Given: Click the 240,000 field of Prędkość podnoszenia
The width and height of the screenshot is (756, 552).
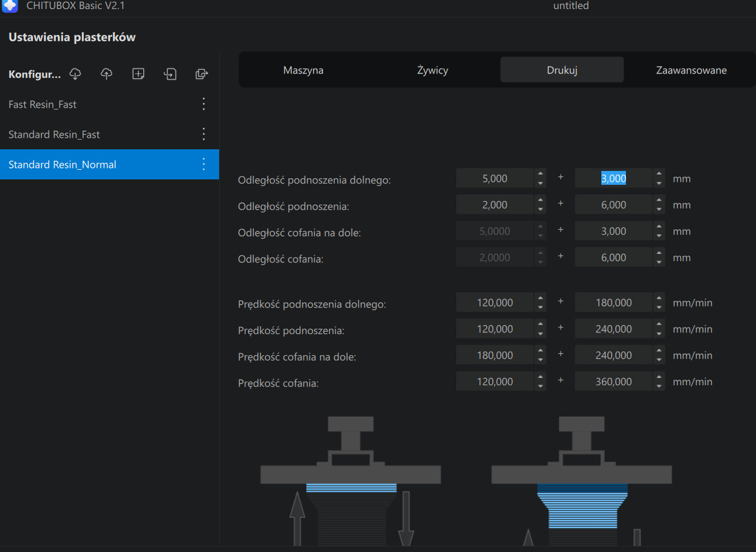Looking at the screenshot, I should coord(613,329).
